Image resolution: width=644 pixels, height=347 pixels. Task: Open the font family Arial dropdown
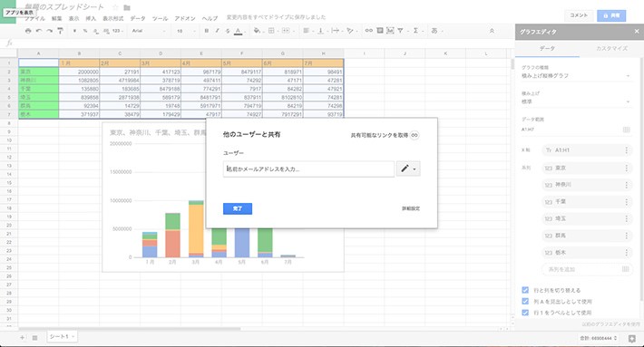click(149, 31)
